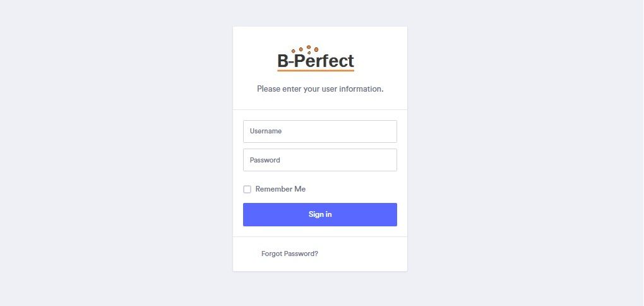Viewport: 644px width, 306px height.
Task: Click the orange underline beneath B-Perfect
Action: coord(316,70)
